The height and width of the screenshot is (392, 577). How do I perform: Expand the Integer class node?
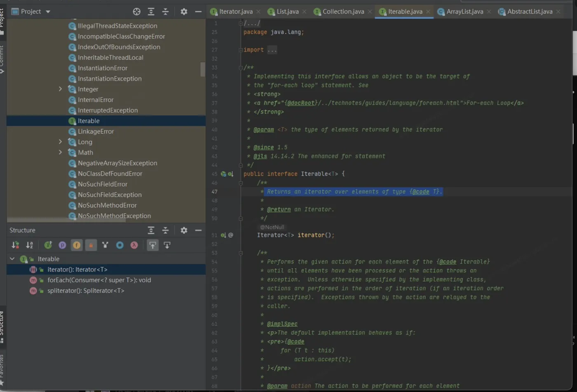(60, 89)
